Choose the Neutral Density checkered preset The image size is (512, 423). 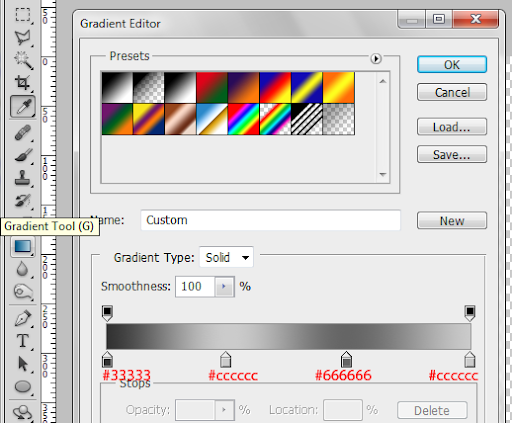tap(339, 119)
